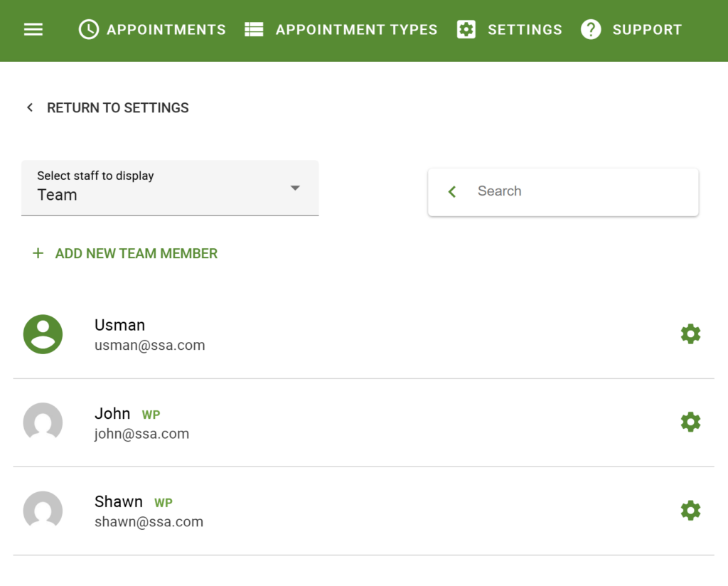
Task: Click Usman's green avatar icon
Action: coord(43,334)
